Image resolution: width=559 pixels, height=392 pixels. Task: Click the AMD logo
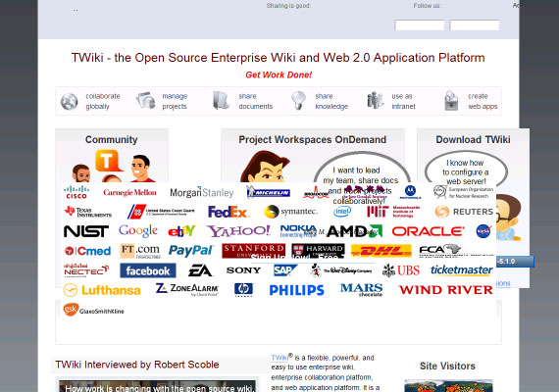354,231
